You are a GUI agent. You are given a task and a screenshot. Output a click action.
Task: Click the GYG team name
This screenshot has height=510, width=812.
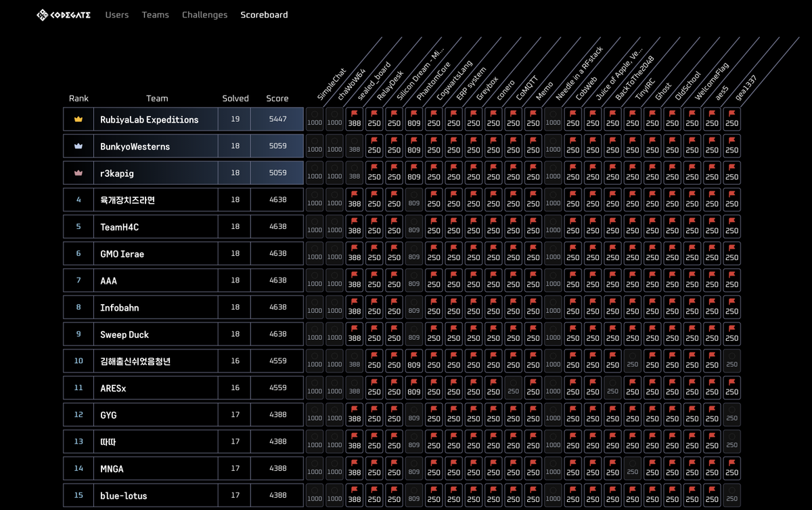pos(108,415)
